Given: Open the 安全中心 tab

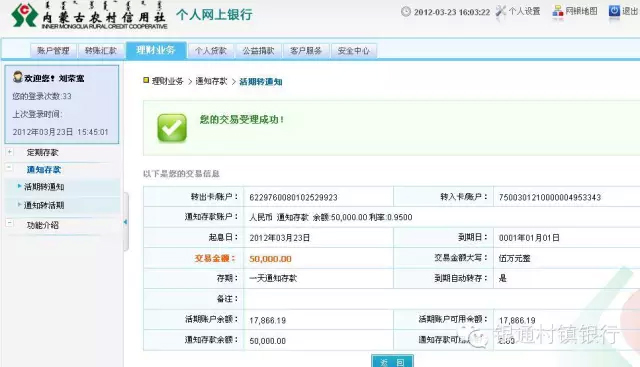Looking at the screenshot, I should click(353, 51).
